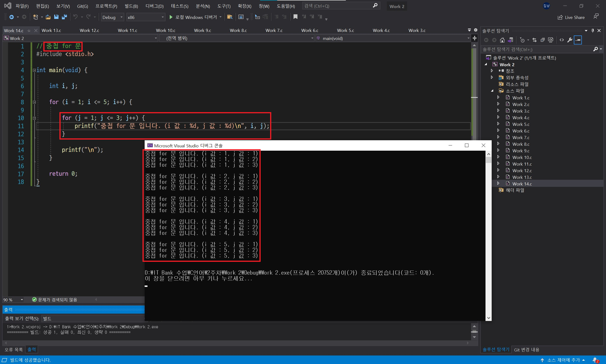
Task: Click Collapse All icon in Solution Explorer
Action: [x=543, y=40]
